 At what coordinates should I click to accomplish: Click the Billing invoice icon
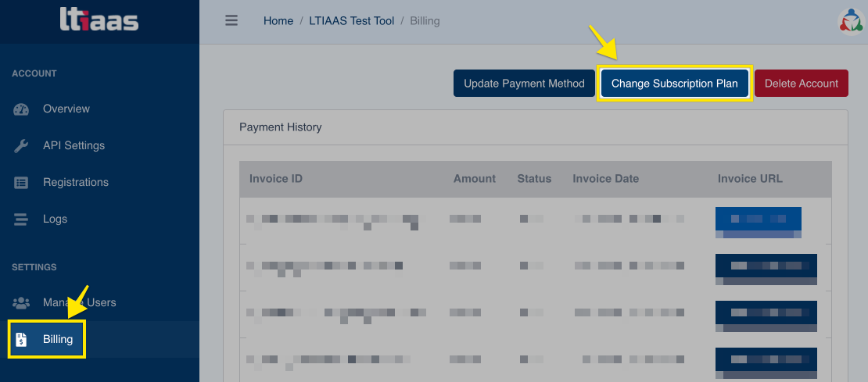[x=21, y=340]
